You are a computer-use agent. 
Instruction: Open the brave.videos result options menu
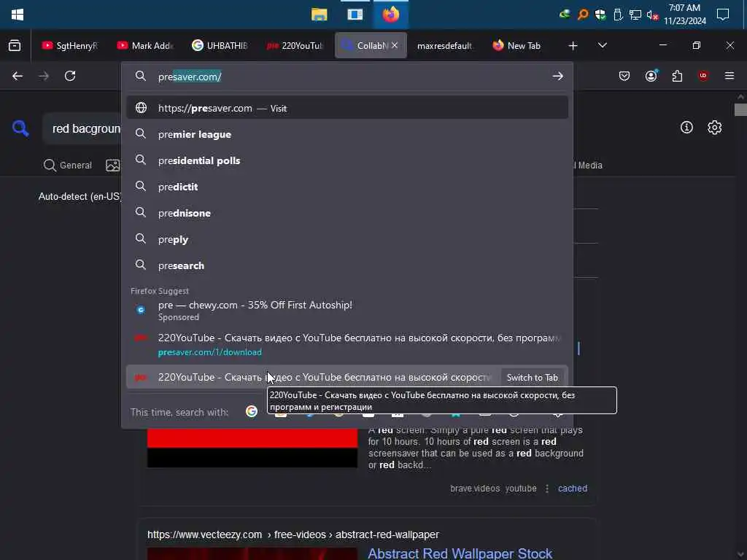pos(547,488)
